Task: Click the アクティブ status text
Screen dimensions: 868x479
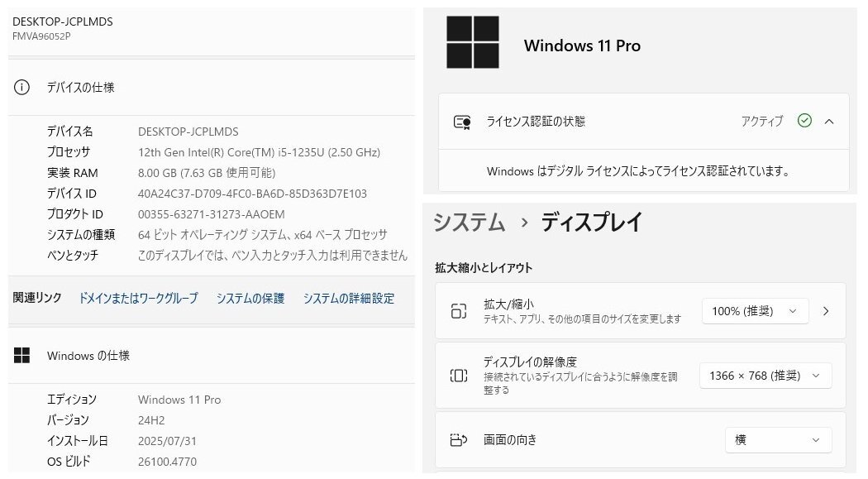Action: (x=762, y=122)
